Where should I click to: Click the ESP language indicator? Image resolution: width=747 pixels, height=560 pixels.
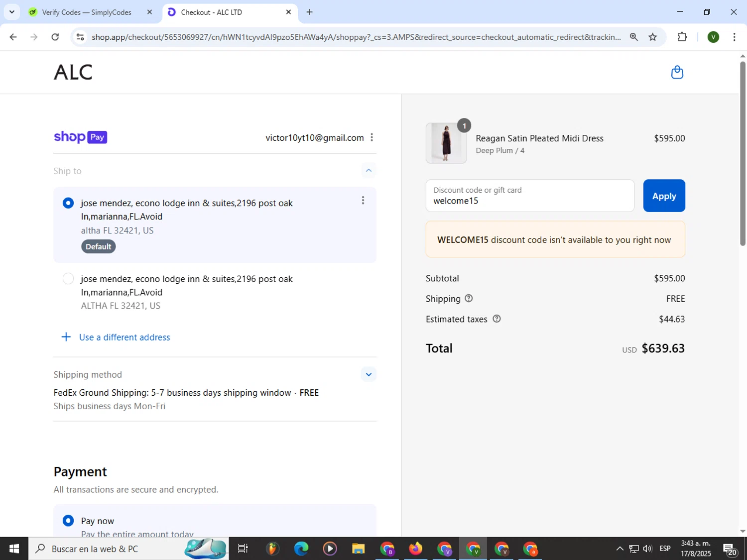665,549
